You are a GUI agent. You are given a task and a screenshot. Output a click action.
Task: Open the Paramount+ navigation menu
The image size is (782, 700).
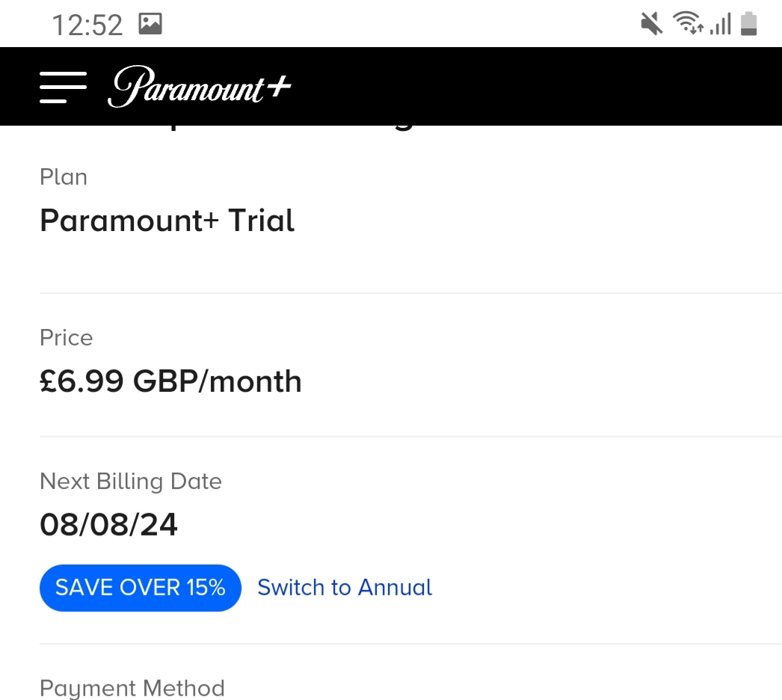pyautogui.click(x=63, y=86)
